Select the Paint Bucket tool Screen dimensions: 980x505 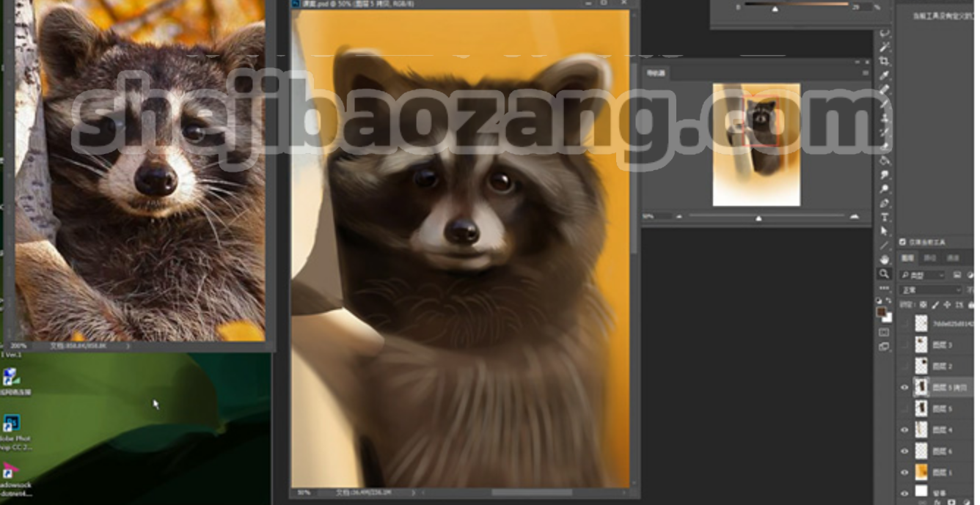(885, 160)
